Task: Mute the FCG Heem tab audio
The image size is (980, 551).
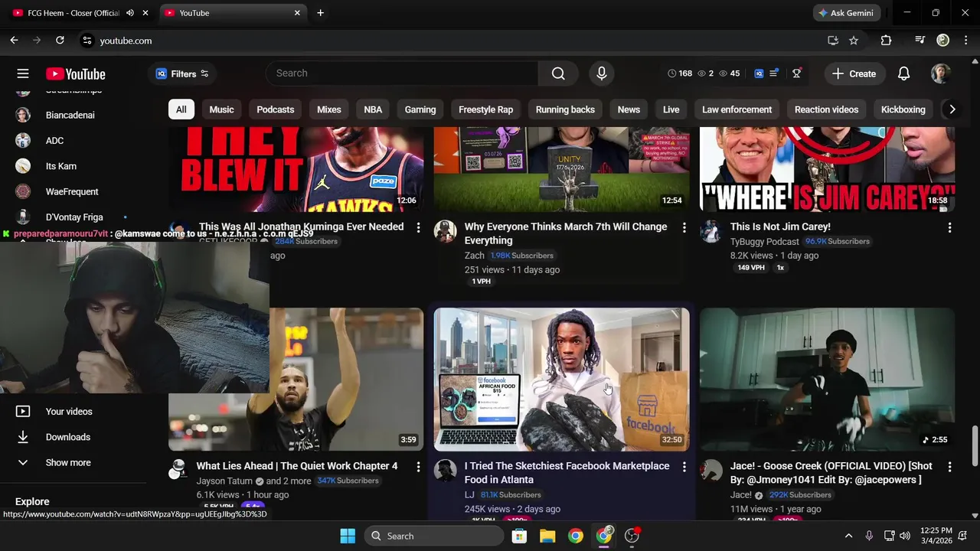Action: coord(130,13)
